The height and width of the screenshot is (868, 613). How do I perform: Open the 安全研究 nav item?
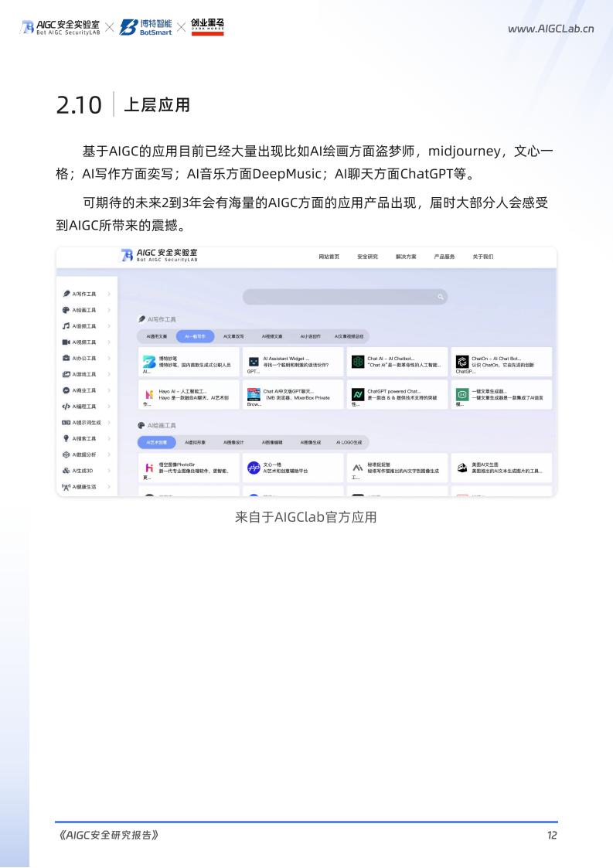point(368,257)
